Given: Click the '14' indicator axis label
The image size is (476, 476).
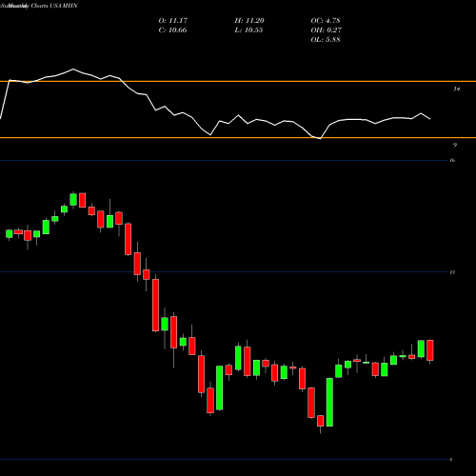Looking at the screenshot, I should (456, 89).
